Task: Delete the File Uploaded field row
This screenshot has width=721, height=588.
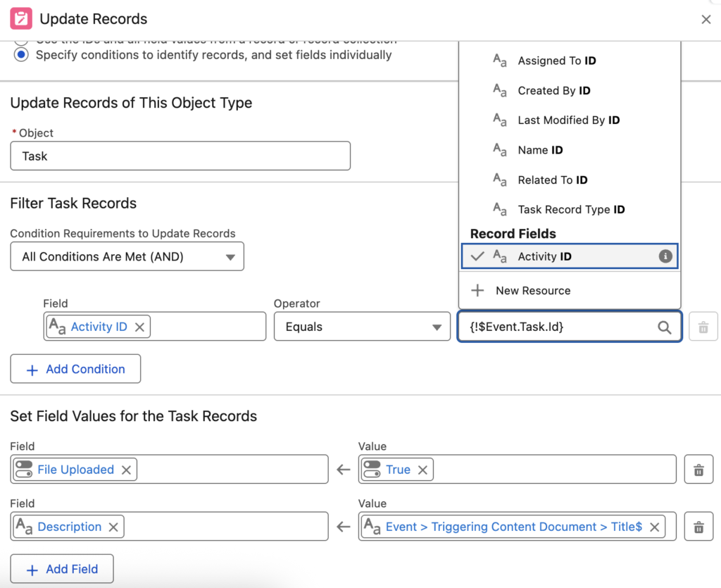Action: click(x=698, y=470)
